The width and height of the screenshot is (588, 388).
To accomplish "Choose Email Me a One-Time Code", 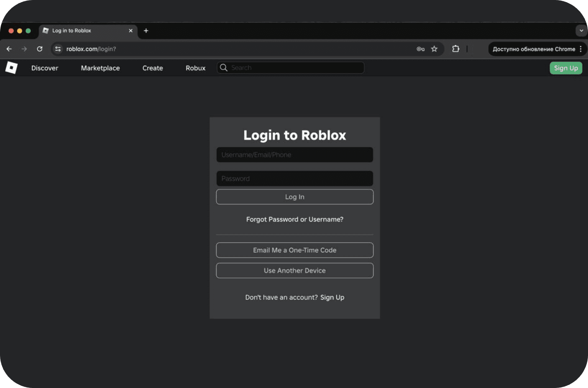I will pyautogui.click(x=294, y=250).
